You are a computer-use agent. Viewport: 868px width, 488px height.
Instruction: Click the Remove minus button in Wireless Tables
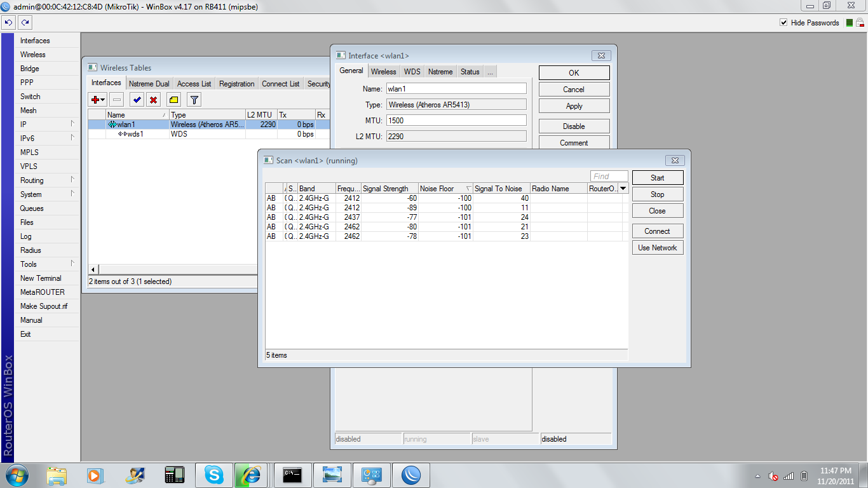pos(116,100)
